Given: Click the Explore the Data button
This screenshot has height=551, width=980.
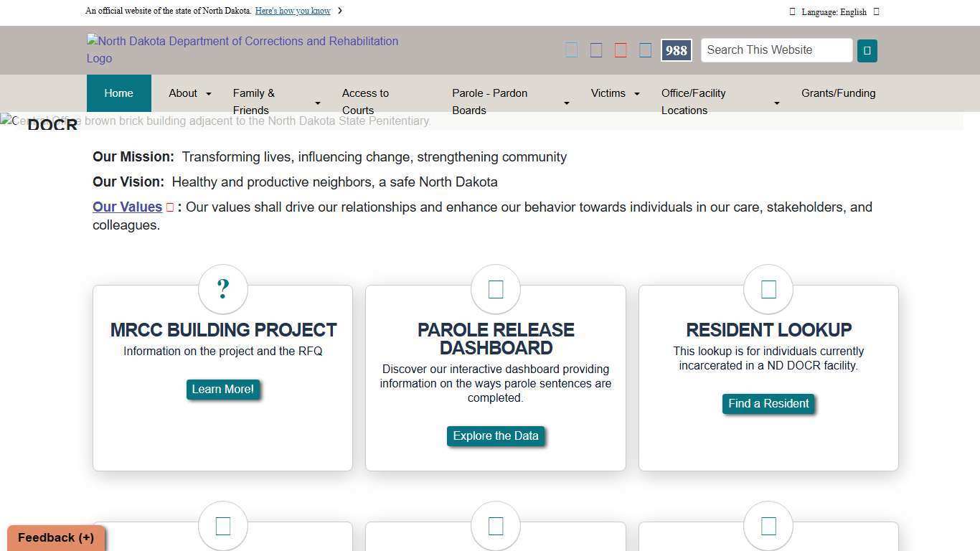Looking at the screenshot, I should click(495, 436).
